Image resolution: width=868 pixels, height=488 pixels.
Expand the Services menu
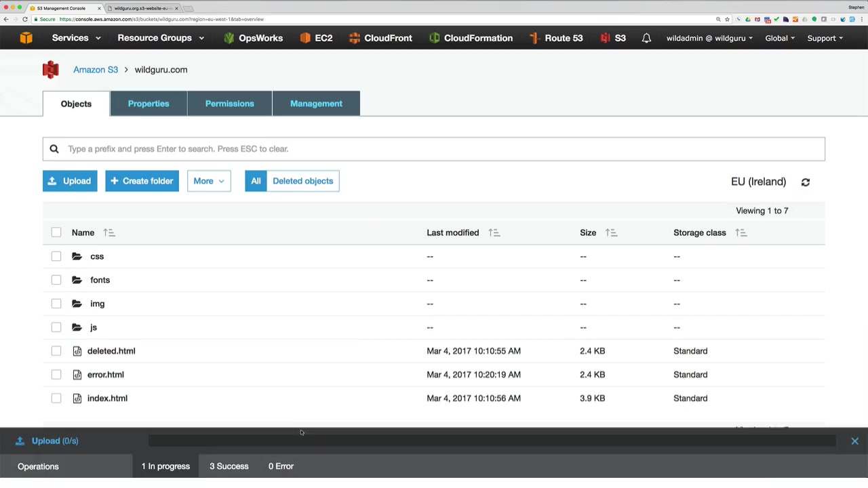pyautogui.click(x=76, y=38)
